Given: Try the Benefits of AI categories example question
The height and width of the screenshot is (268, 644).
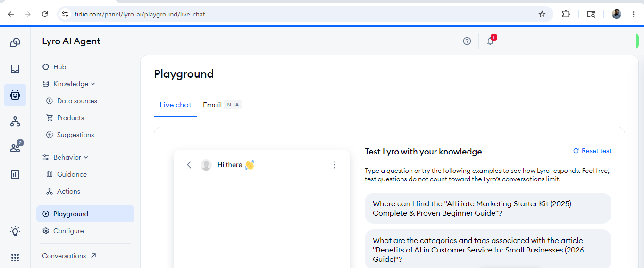Looking at the screenshot, I should [x=488, y=249].
